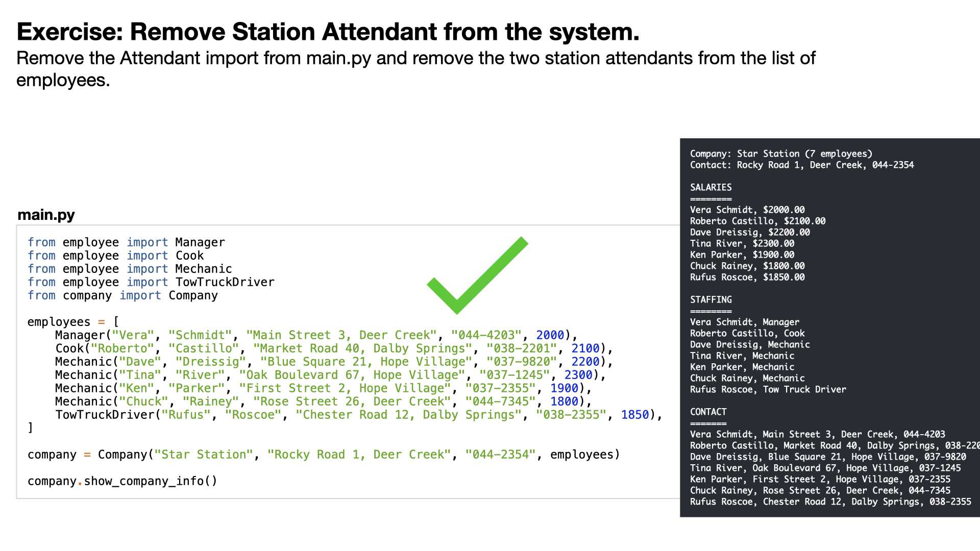Click the "from company import Company" line

122,295
